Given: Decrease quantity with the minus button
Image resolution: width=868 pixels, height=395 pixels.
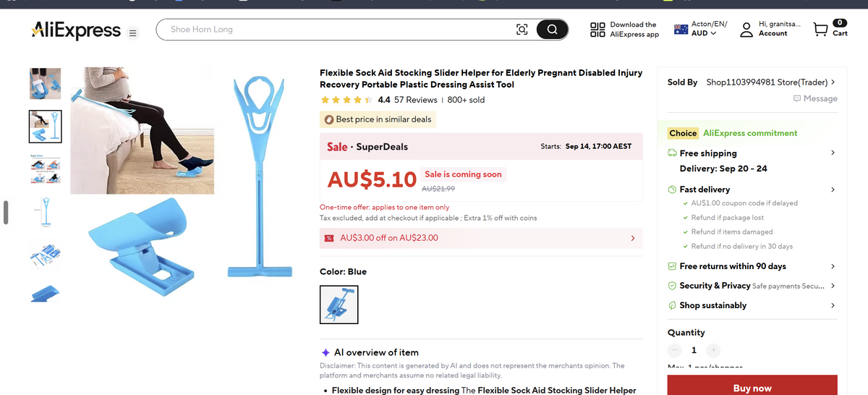Looking at the screenshot, I should (x=674, y=351).
